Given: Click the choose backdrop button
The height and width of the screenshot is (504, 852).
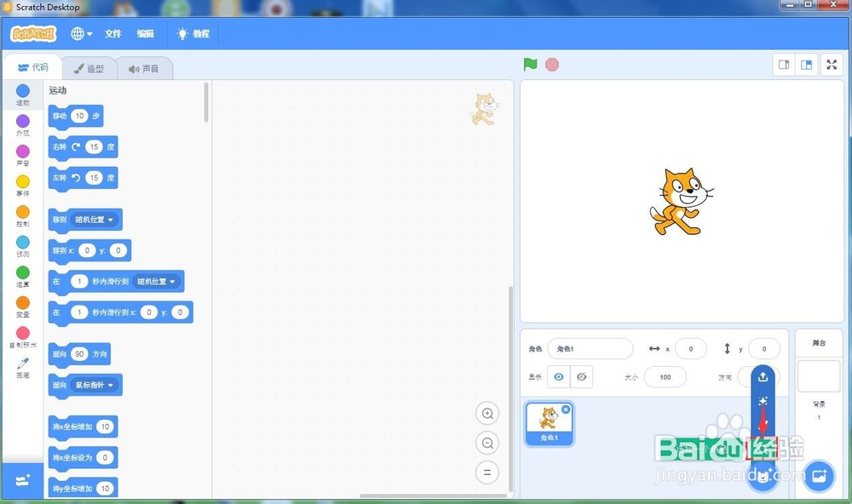Looking at the screenshot, I should pos(820,476).
